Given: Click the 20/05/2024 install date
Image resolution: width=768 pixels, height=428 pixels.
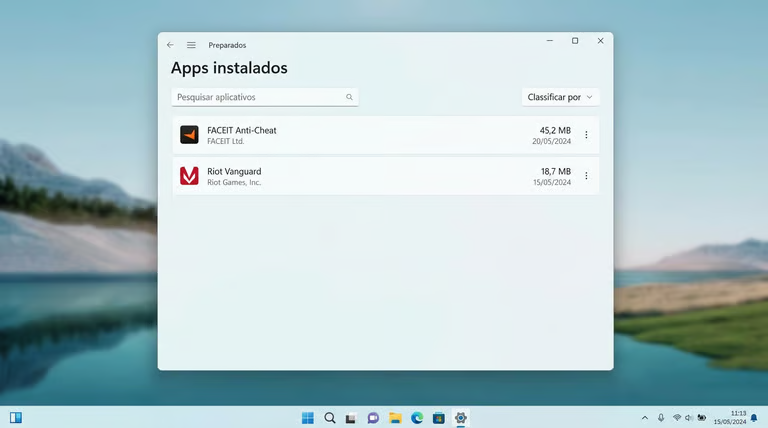Looking at the screenshot, I should [552, 141].
